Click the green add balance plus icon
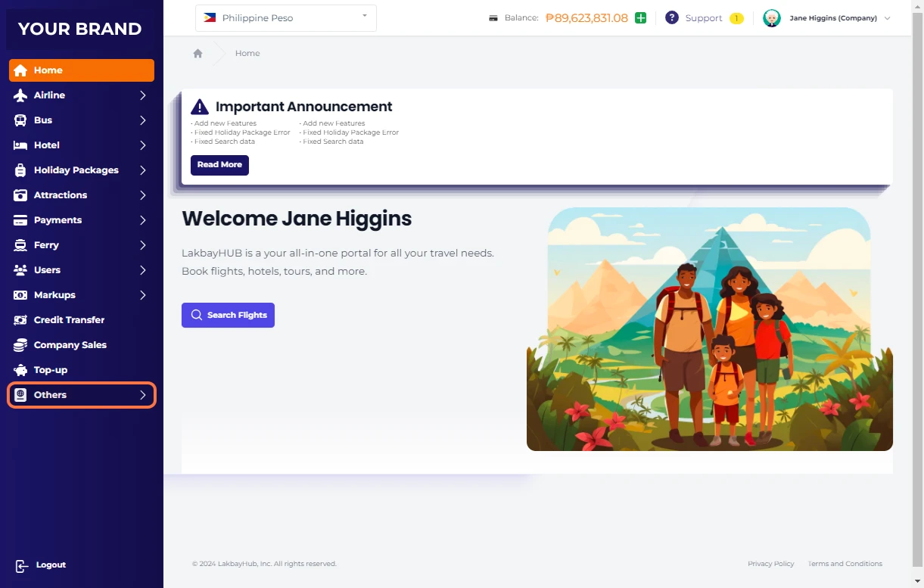The width and height of the screenshot is (924, 588). [640, 18]
